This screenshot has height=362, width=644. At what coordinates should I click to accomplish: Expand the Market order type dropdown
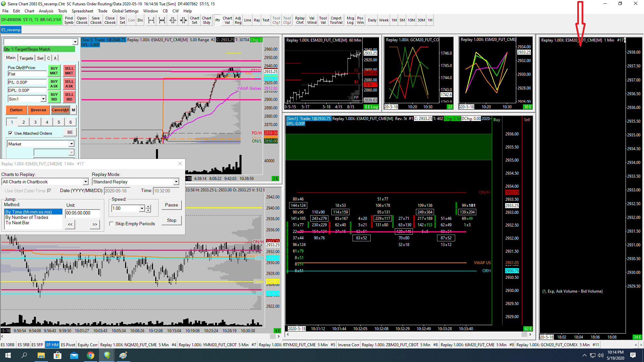[x=71, y=144]
